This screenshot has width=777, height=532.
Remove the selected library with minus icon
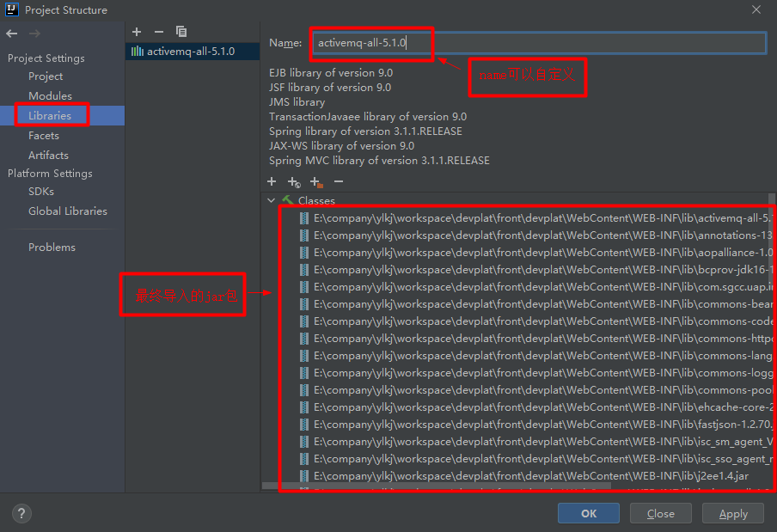158,32
